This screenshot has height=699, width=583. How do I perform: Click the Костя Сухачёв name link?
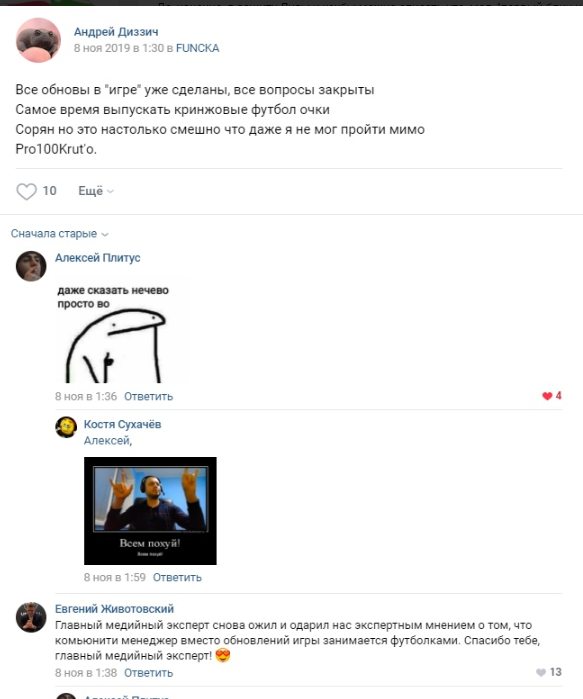tap(123, 424)
